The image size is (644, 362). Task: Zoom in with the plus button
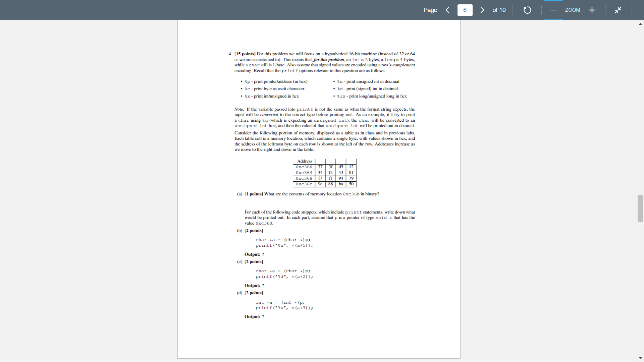pos(592,10)
